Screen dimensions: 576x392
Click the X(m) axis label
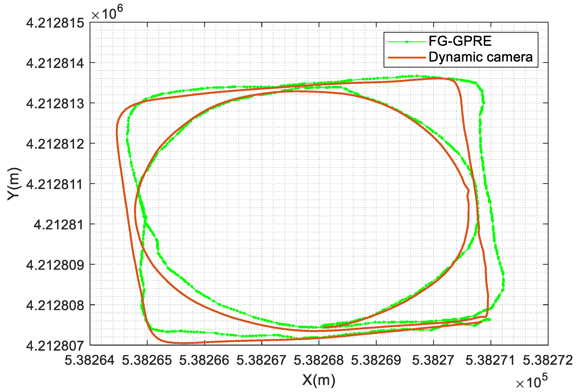pos(319,380)
